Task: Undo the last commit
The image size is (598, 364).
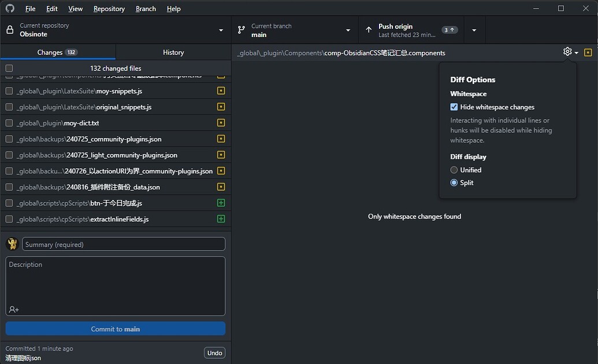Action: 214,352
